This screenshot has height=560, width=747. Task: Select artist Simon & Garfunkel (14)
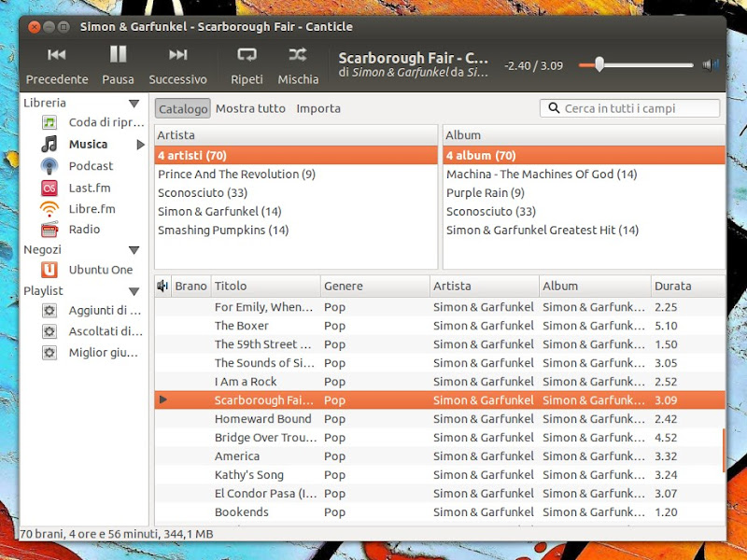[x=296, y=212]
